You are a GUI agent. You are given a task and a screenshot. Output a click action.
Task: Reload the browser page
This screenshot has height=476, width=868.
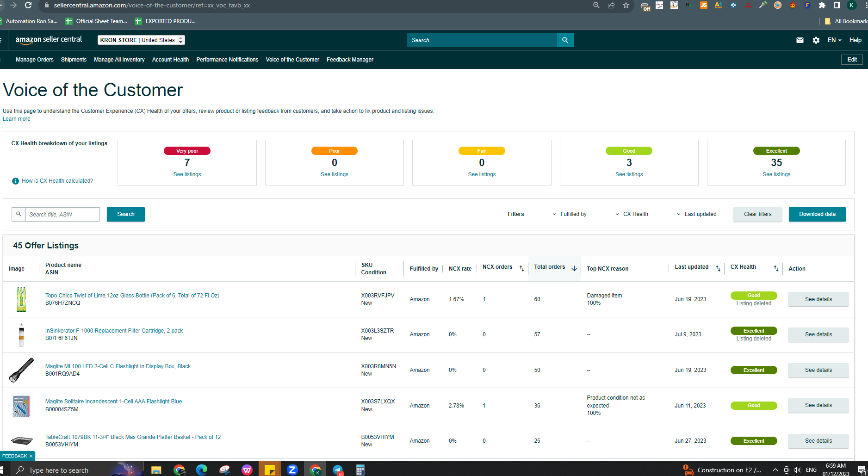click(28, 5)
